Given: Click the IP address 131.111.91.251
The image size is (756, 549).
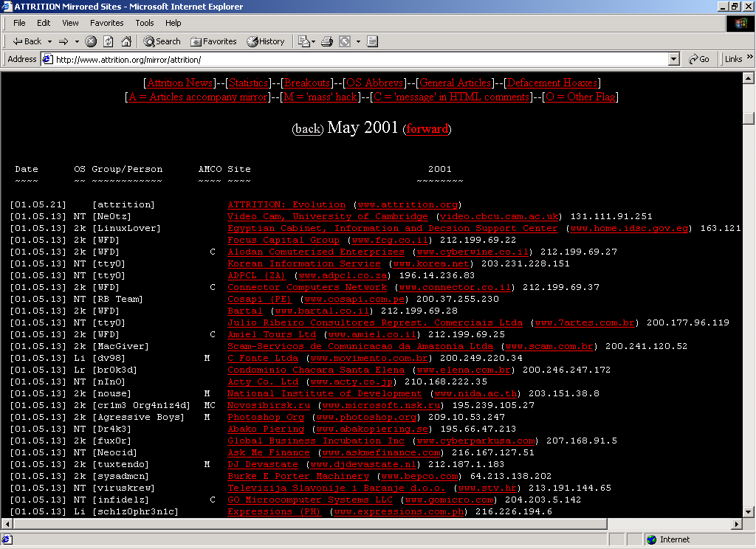Looking at the screenshot, I should click(611, 216).
